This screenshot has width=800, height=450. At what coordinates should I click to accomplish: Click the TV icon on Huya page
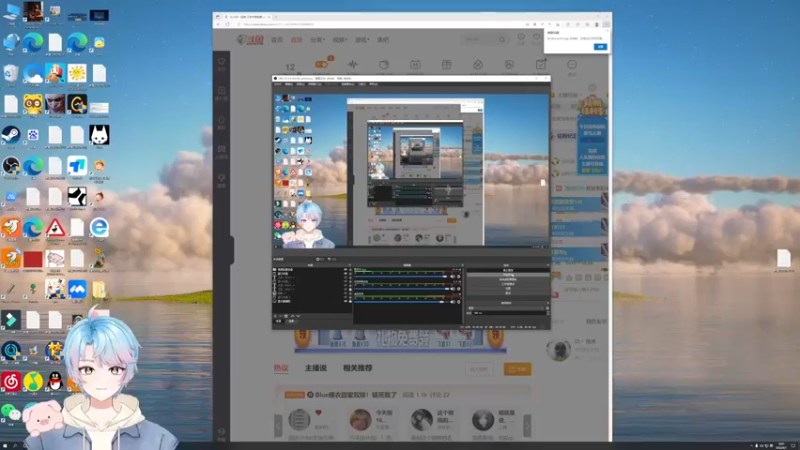[x=415, y=64]
